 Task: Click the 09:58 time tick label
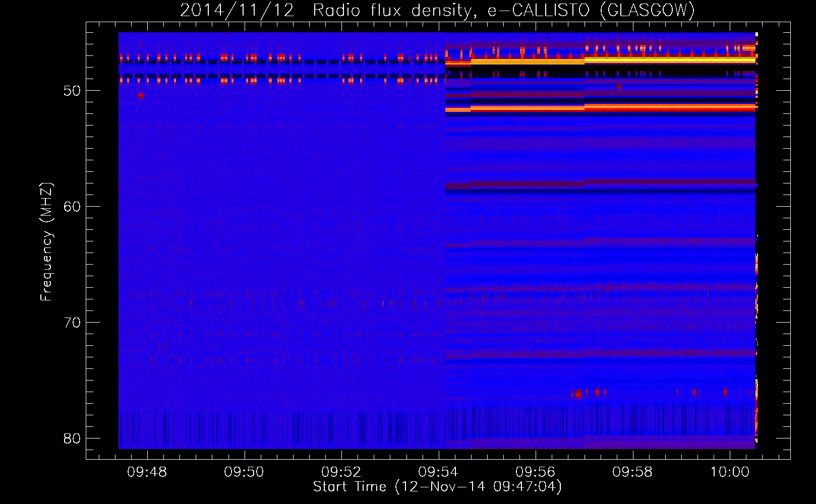pos(632,472)
